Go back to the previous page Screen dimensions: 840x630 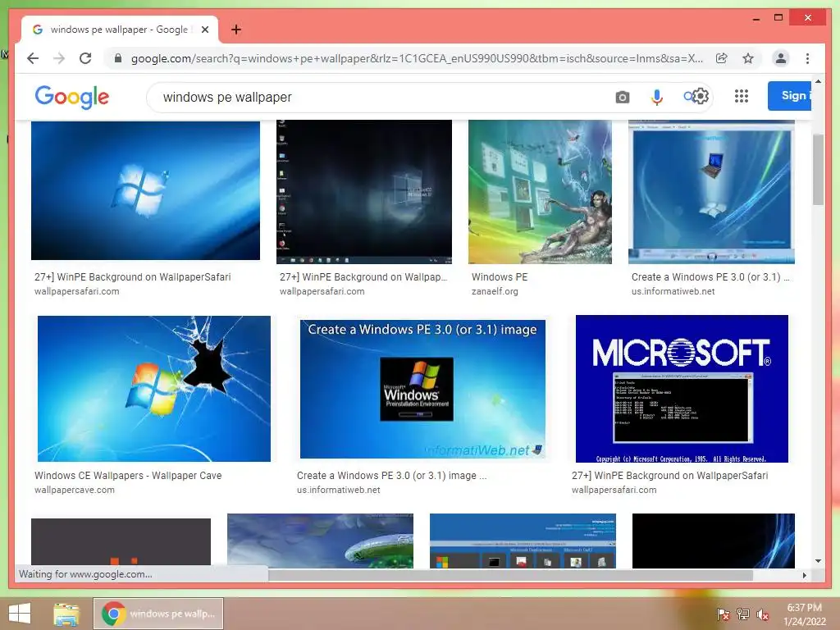click(33, 58)
